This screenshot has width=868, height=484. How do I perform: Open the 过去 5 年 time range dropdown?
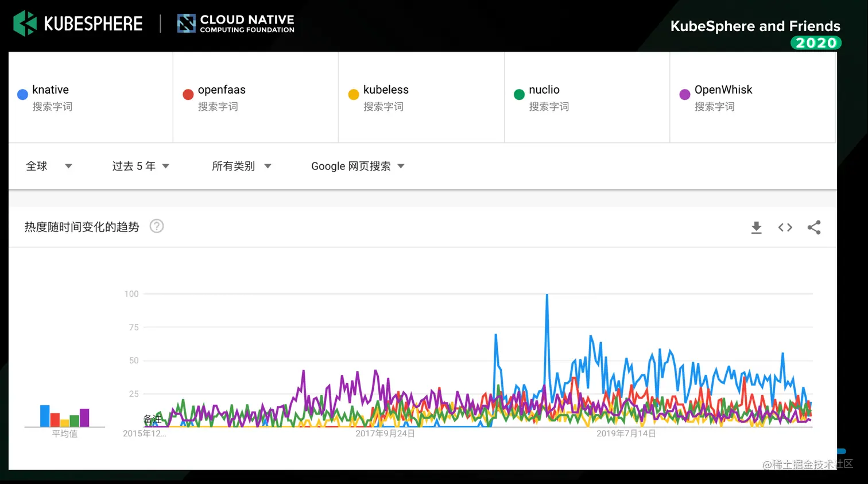pyautogui.click(x=141, y=166)
